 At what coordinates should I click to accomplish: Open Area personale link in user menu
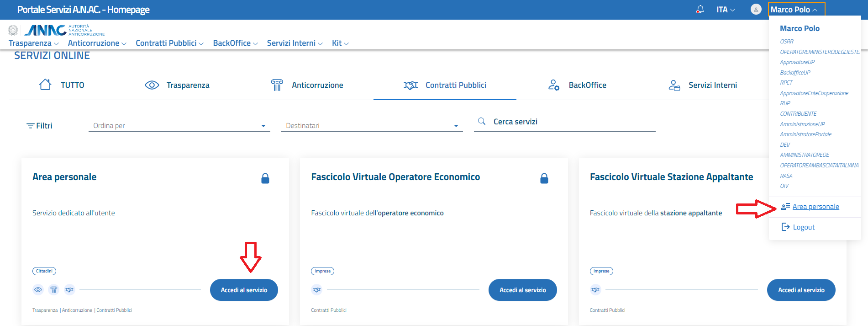(x=815, y=207)
